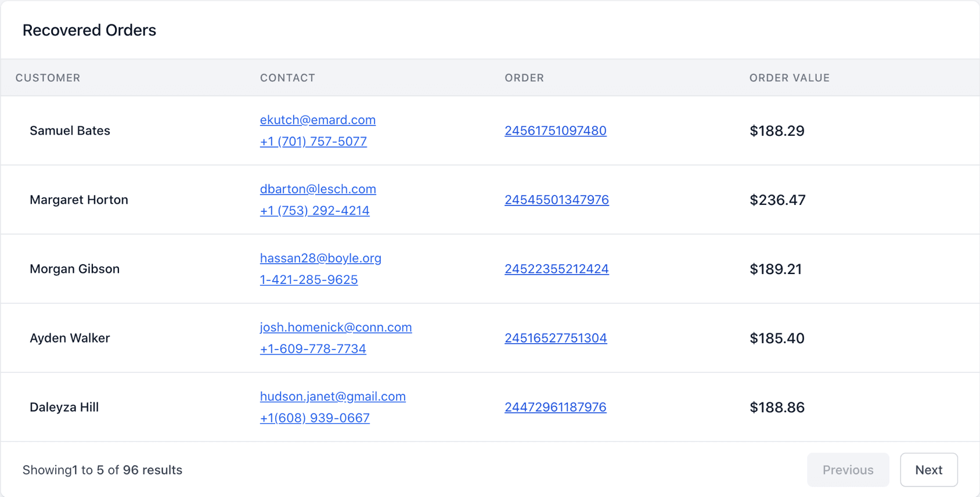Screen dimensions: 980x497
Task: Select the Customer column header
Action: pos(48,78)
